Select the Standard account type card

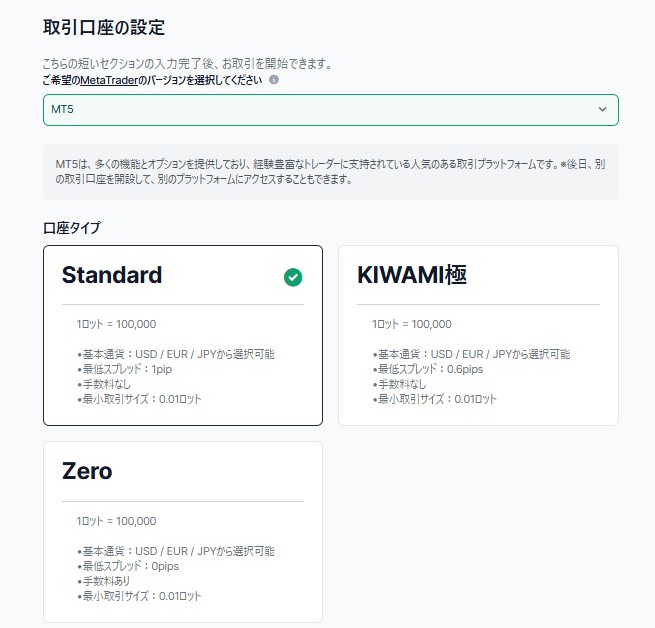(183, 335)
